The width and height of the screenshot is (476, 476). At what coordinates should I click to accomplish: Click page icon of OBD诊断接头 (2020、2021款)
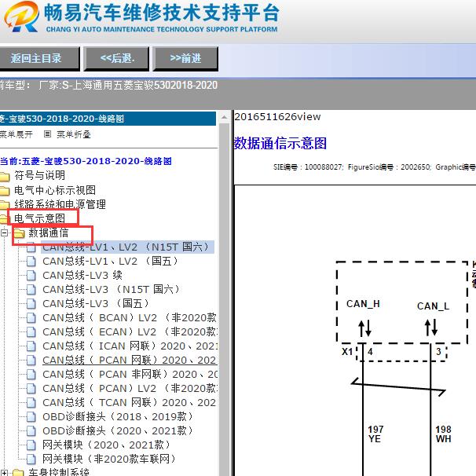(x=31, y=431)
